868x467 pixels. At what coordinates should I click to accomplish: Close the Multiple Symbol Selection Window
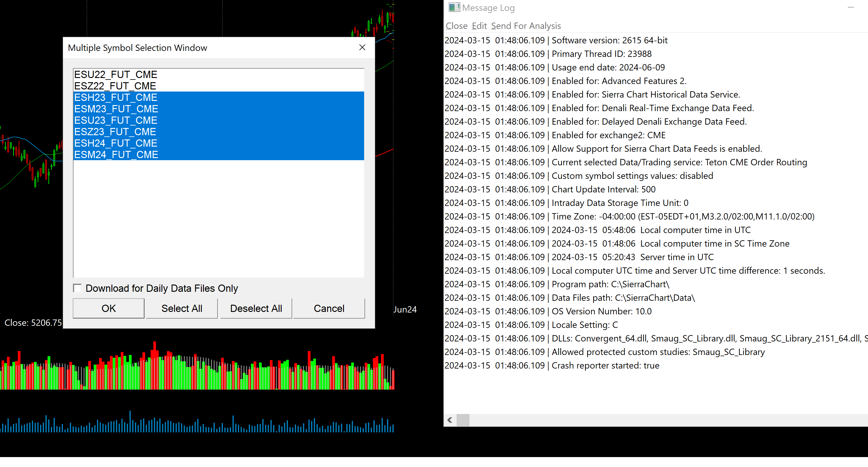tap(362, 48)
